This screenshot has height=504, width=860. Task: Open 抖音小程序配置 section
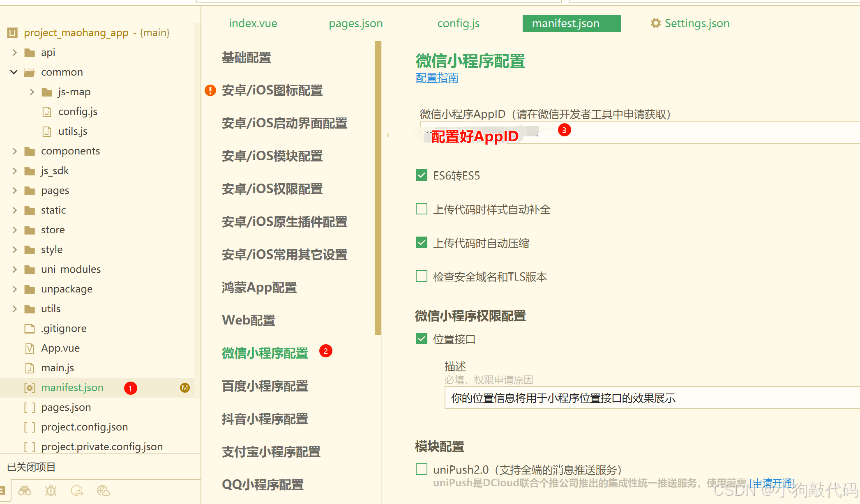click(265, 419)
